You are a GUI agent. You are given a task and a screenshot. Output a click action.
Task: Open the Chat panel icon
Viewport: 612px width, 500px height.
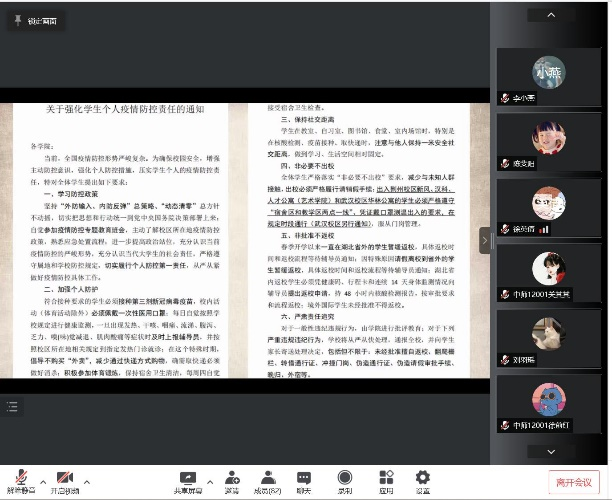coord(305,479)
